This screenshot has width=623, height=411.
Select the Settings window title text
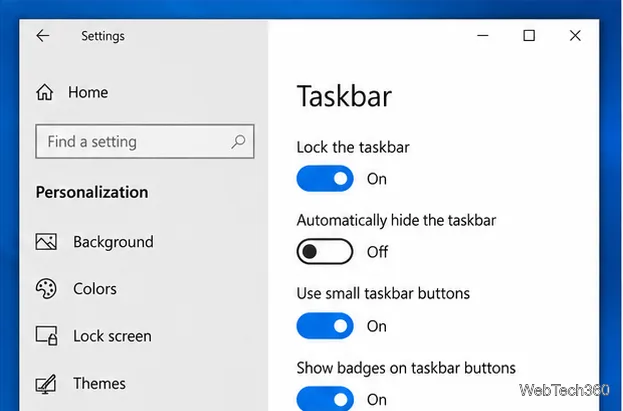pyautogui.click(x=103, y=36)
